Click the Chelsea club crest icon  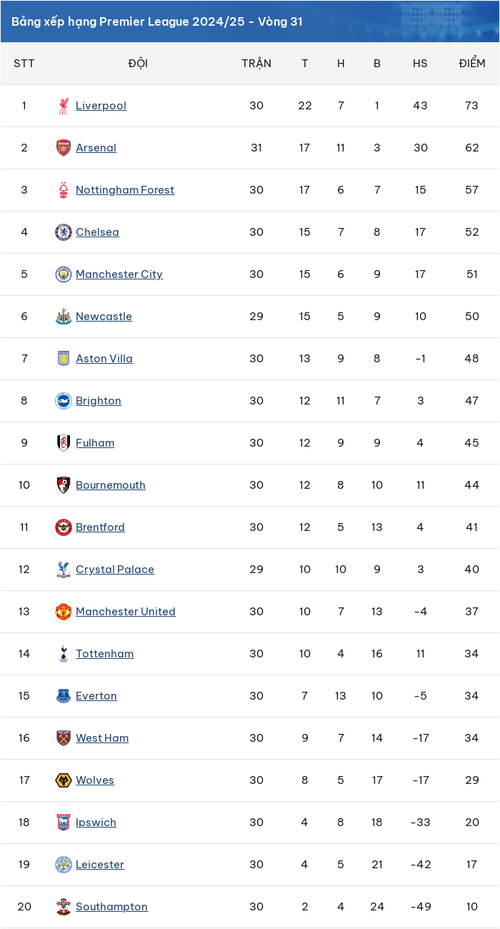63,232
